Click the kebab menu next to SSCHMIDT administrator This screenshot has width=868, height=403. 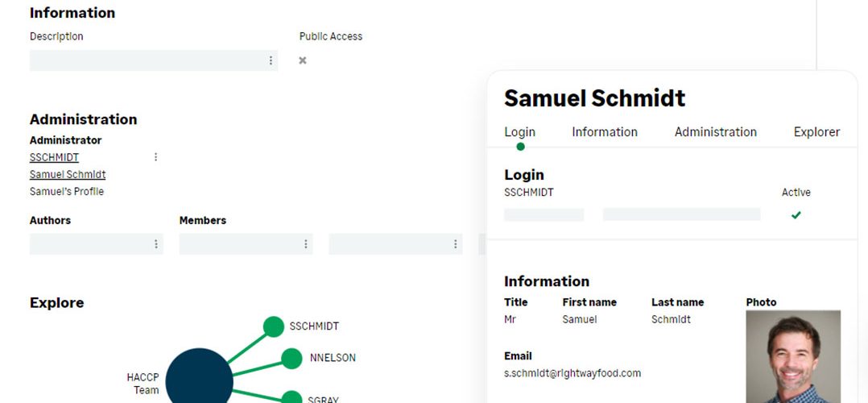click(x=155, y=157)
